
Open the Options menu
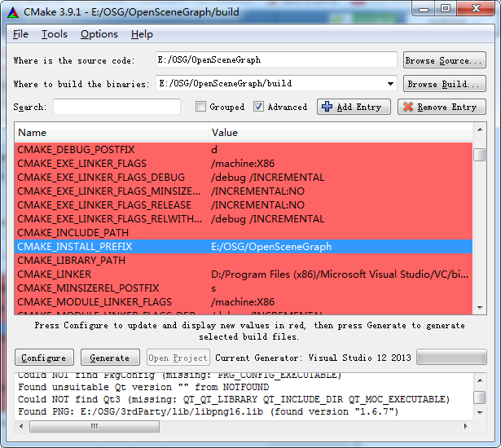(99, 34)
